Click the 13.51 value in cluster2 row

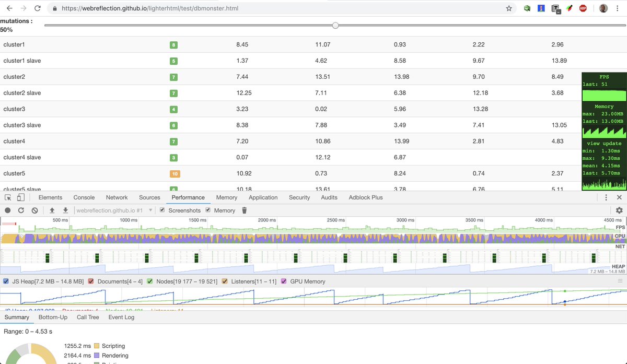coord(322,77)
